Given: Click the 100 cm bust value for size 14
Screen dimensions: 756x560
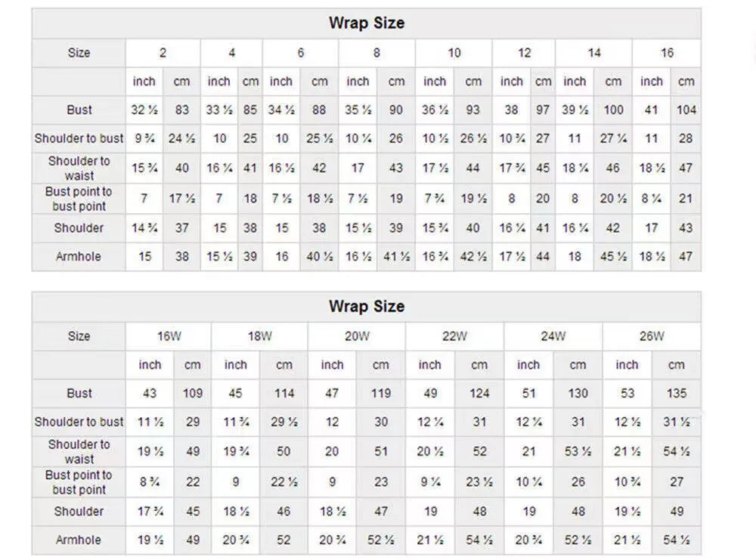Looking at the screenshot, I should 613,110.
